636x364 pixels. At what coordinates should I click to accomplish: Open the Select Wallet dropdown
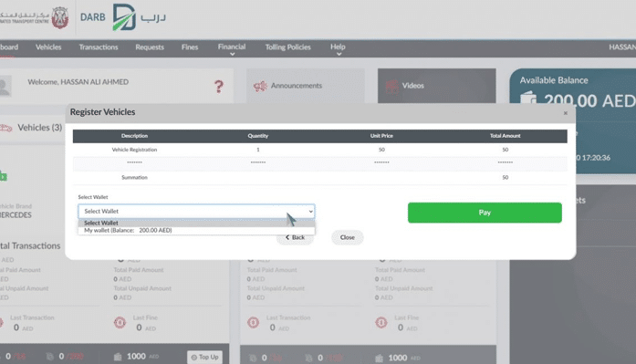tap(196, 211)
